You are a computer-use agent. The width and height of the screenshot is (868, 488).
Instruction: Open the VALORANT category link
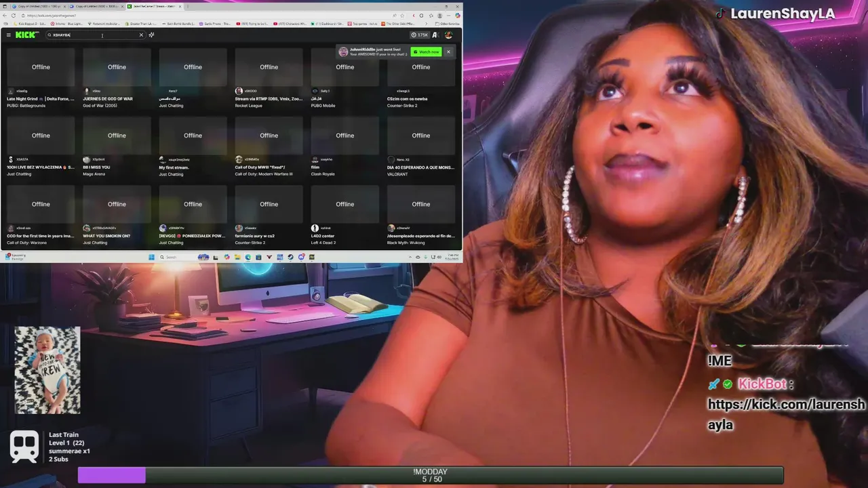[397, 174]
